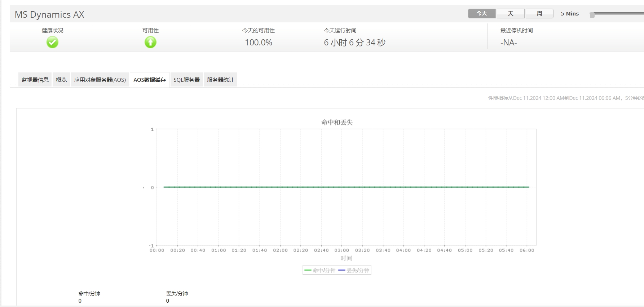This screenshot has height=307, width=644.
Task: Click the green availability up-arrow icon
Action: [150, 43]
